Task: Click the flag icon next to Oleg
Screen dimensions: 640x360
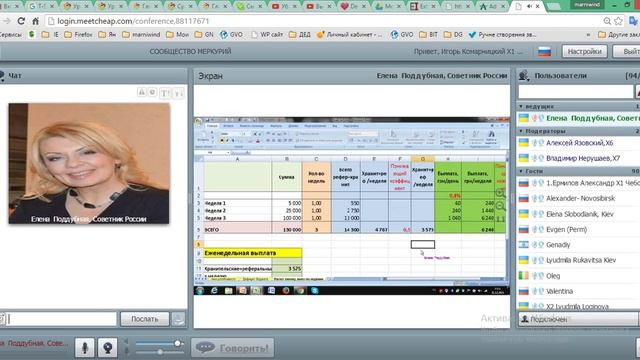Action: (524, 276)
